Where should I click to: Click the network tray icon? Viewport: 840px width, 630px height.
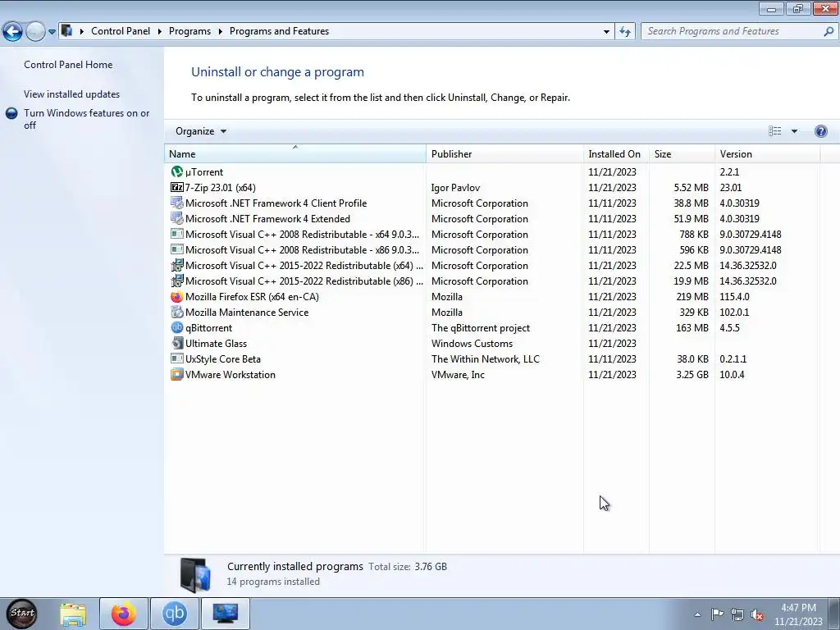coord(737,615)
